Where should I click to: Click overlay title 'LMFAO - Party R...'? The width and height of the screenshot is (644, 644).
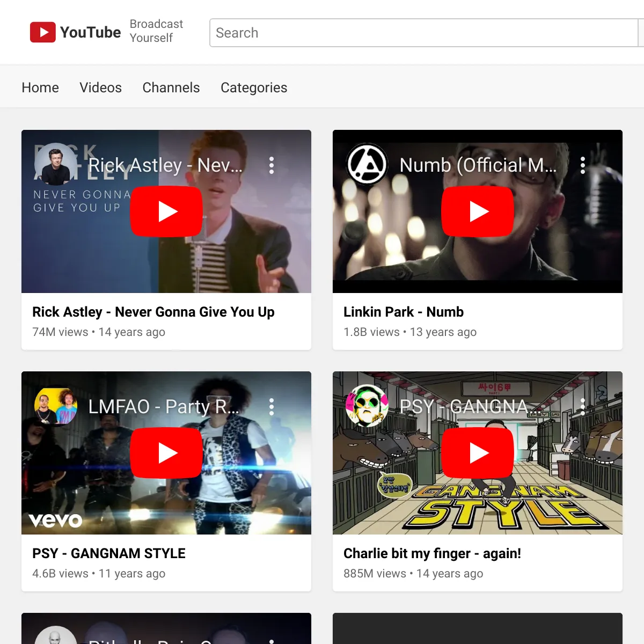[164, 407]
